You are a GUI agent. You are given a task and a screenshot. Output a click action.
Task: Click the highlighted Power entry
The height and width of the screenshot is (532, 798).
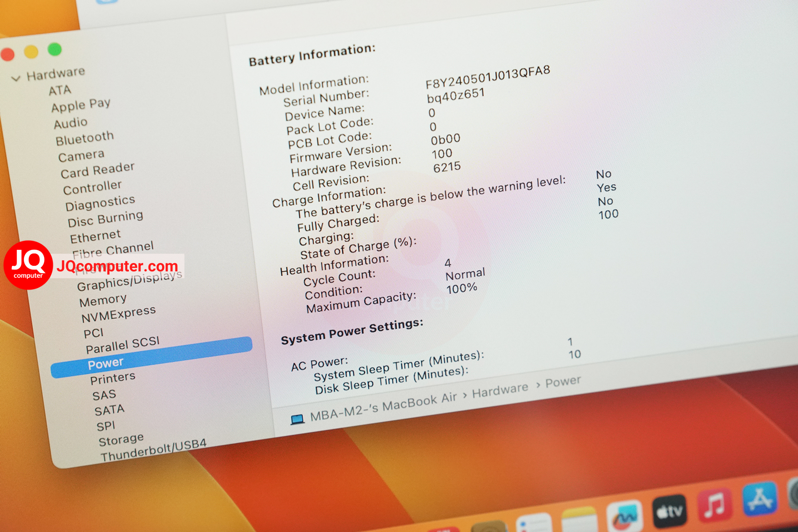coord(152,357)
